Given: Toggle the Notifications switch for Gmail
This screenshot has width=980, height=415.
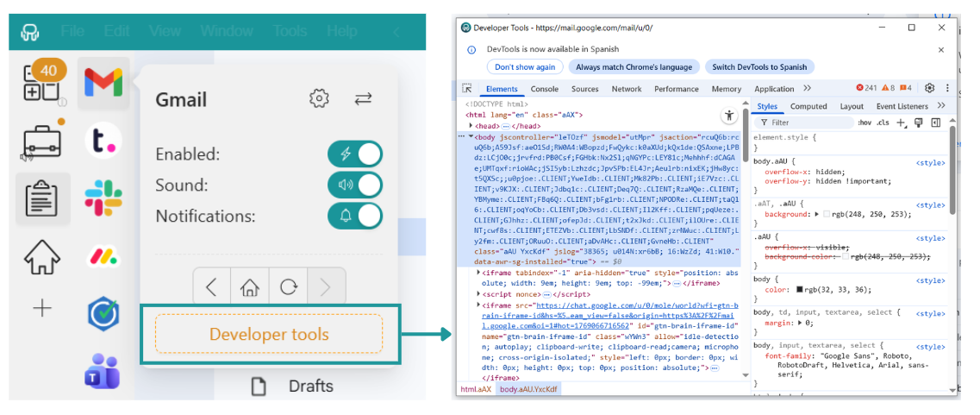Looking at the screenshot, I should pyautogui.click(x=355, y=216).
